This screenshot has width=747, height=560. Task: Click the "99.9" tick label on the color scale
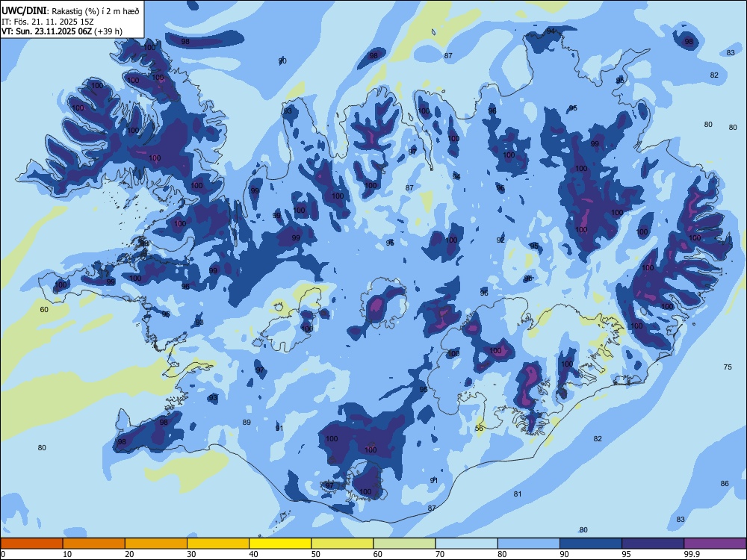pyautogui.click(x=692, y=554)
